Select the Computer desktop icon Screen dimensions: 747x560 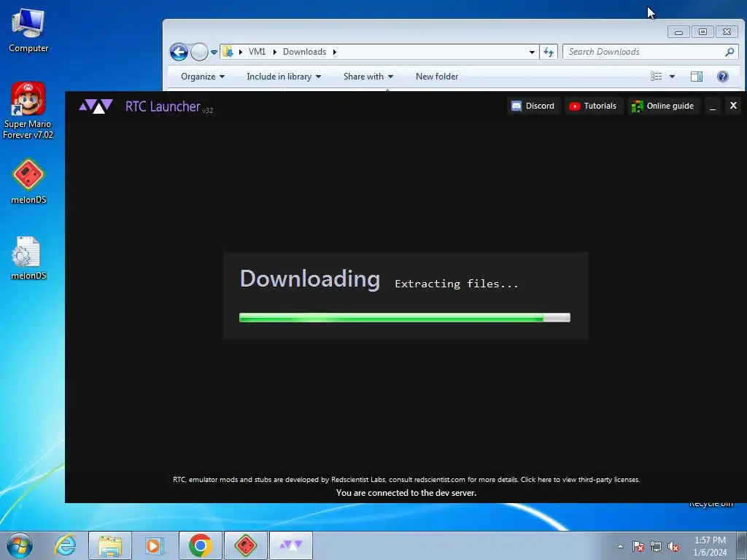pyautogui.click(x=28, y=31)
